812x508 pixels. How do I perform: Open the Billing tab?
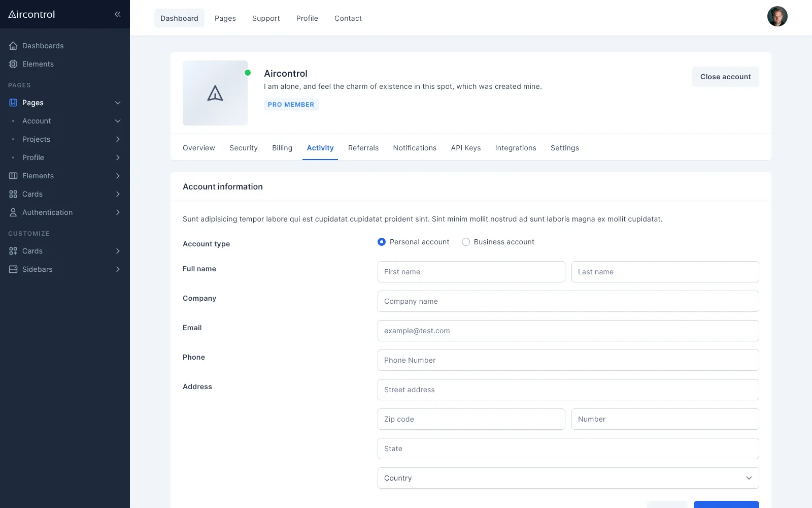[x=282, y=148]
